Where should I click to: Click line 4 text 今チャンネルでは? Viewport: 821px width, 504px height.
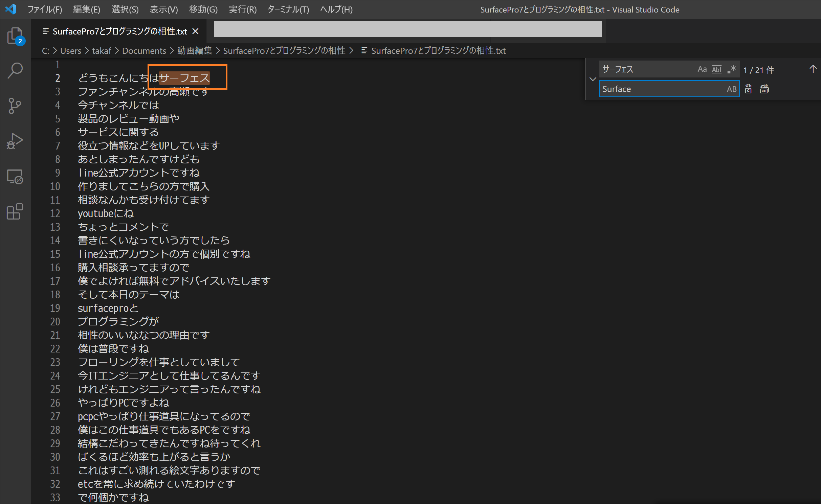(118, 105)
